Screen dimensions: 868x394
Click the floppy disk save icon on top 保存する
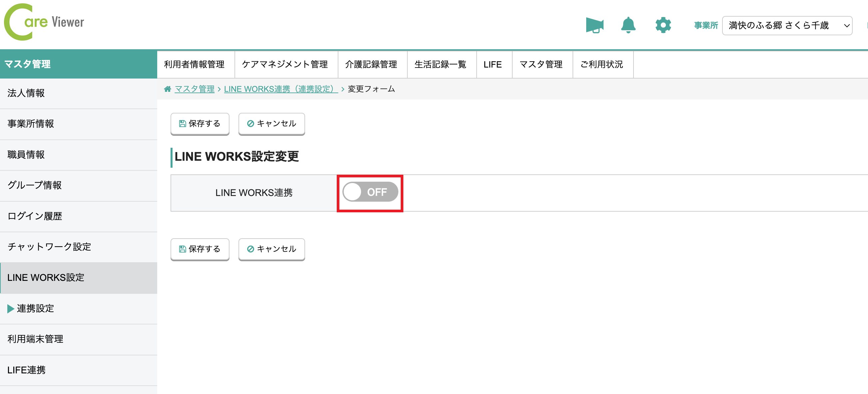[x=182, y=123]
